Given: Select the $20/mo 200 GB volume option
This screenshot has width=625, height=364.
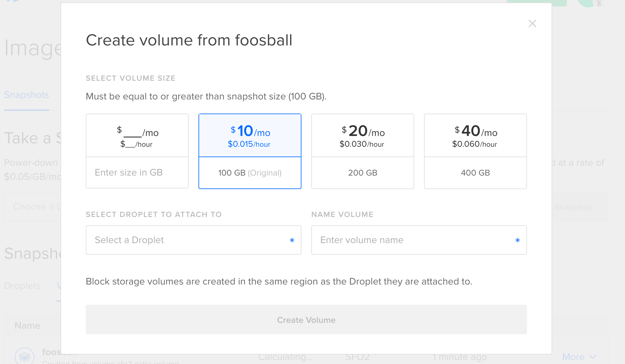Looking at the screenshot, I should 363,151.
